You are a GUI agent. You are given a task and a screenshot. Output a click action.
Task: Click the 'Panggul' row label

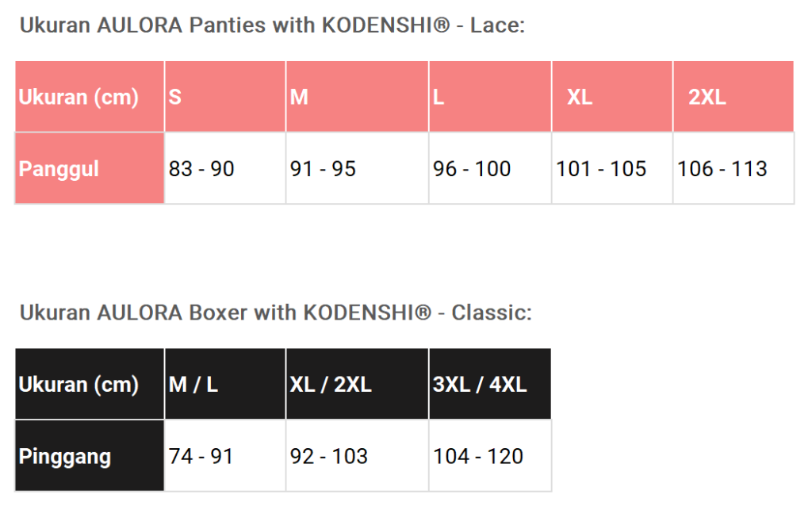tap(90, 168)
